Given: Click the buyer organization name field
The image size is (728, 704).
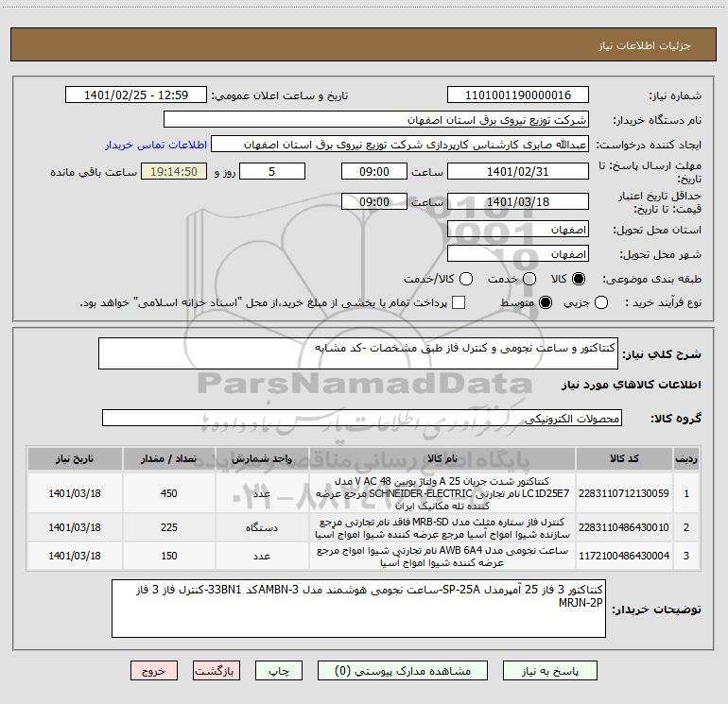Looking at the screenshot, I should click(376, 119).
